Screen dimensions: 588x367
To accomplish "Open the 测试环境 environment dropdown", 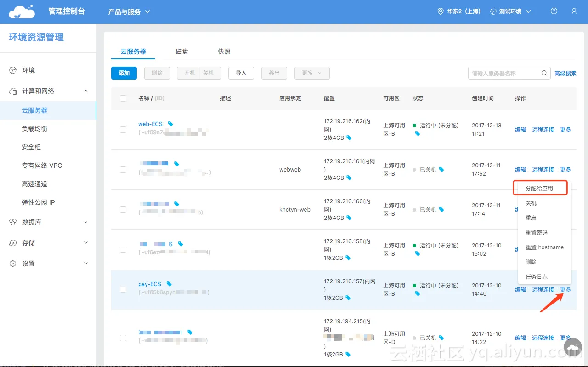I will 510,11.
